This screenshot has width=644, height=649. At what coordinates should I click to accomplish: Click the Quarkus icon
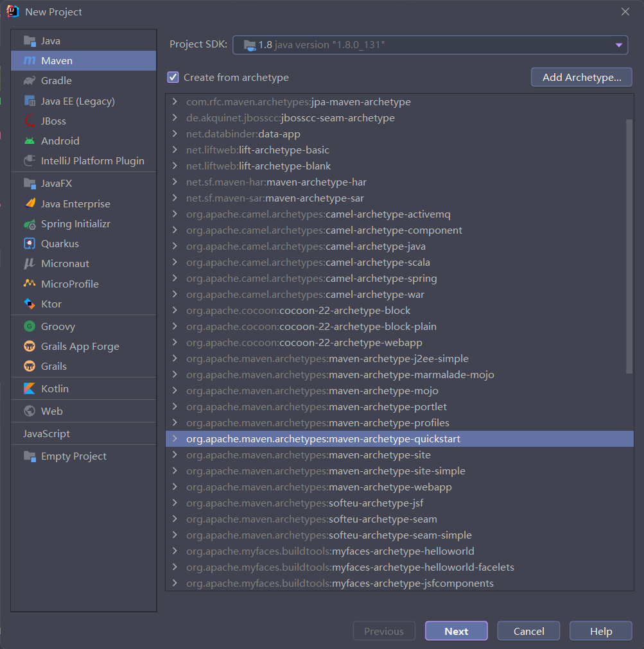click(x=30, y=243)
